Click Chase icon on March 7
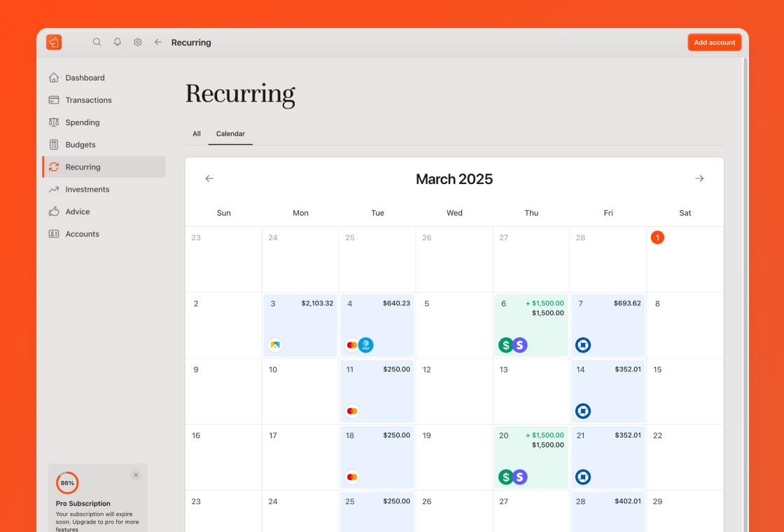Image resolution: width=784 pixels, height=532 pixels. coord(583,345)
